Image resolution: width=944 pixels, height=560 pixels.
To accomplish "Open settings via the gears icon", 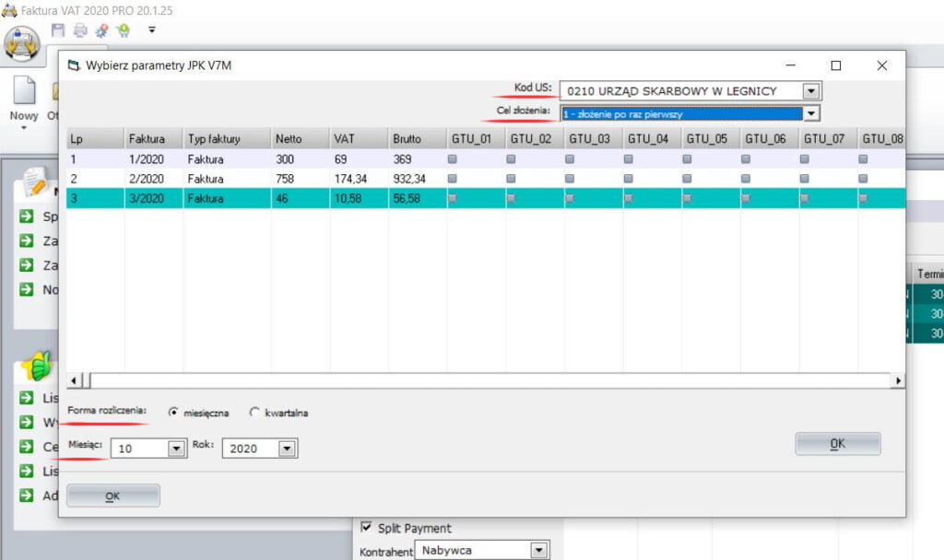I will [x=101, y=30].
